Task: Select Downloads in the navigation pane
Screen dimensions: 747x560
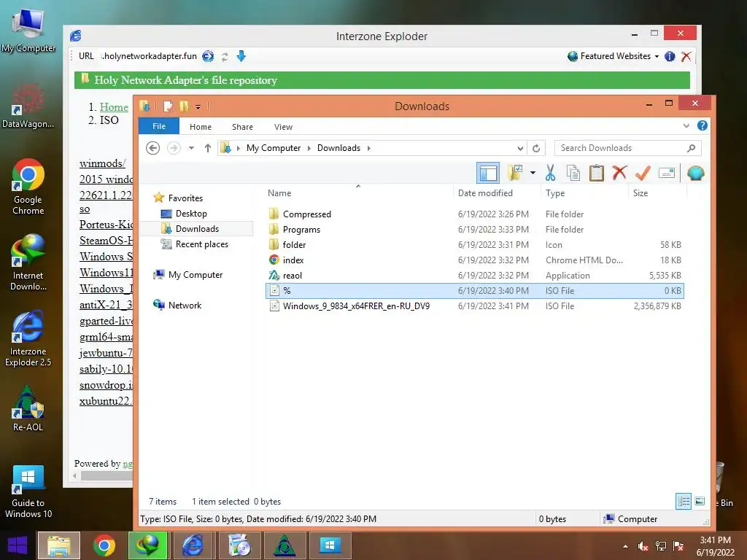Action: tap(197, 228)
